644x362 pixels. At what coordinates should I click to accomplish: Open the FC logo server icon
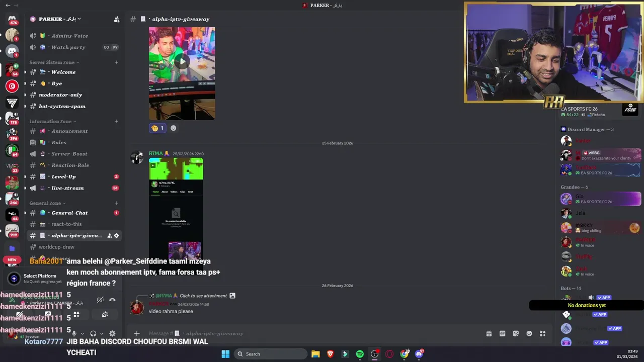(12, 103)
